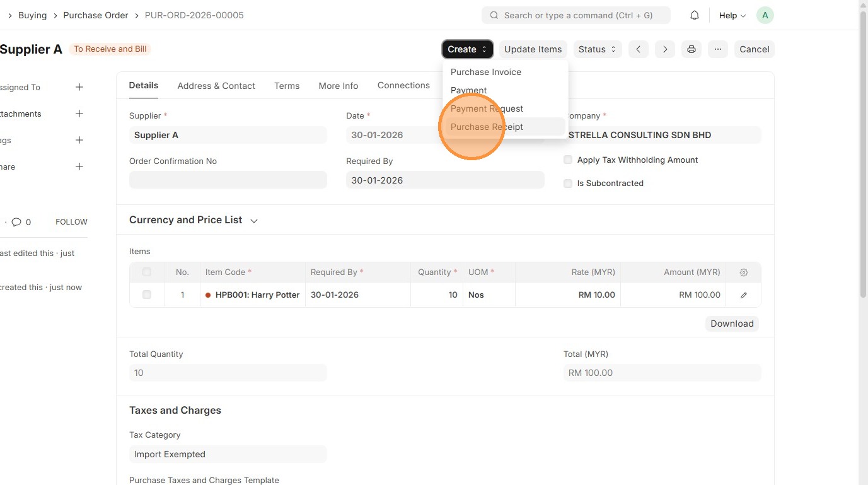Screen dimensions: 868x485
Task: Open the three-dot more actions menu
Action: 718,49
